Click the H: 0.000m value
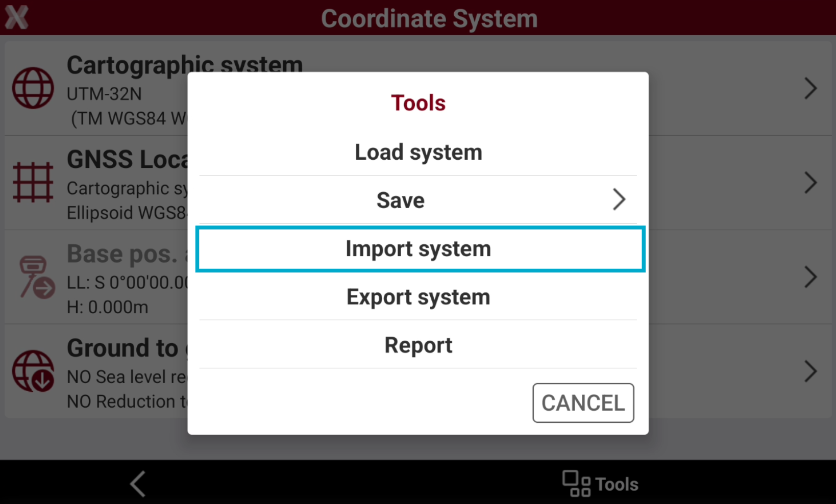Image resolution: width=836 pixels, height=504 pixels. [108, 307]
